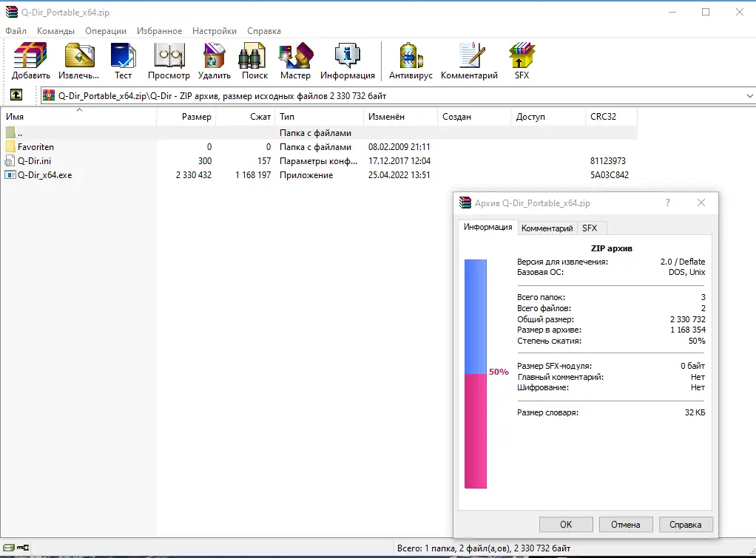Image resolution: width=756 pixels, height=558 pixels.
Task: Open the Просмотр (View) tool
Action: click(169, 61)
